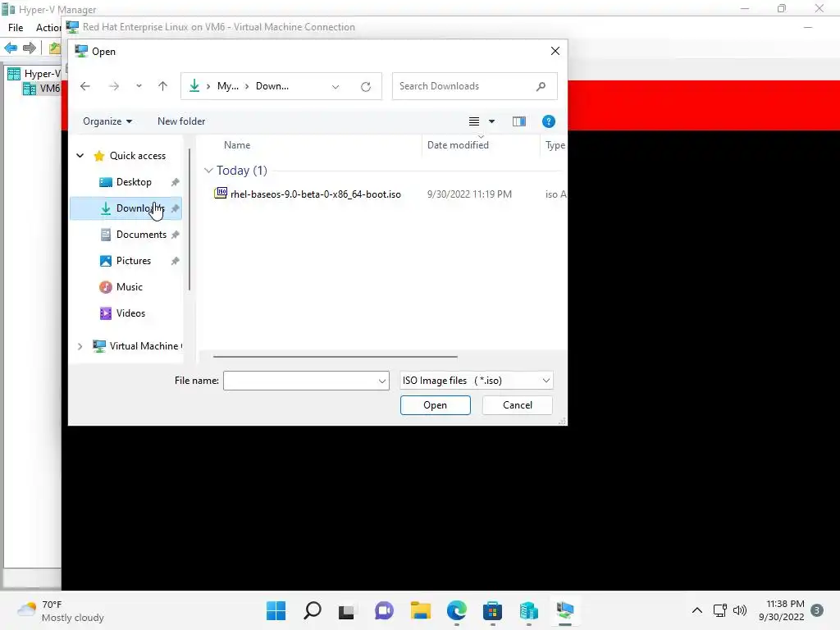Open the Organize menu
This screenshot has height=630, width=840.
(107, 121)
